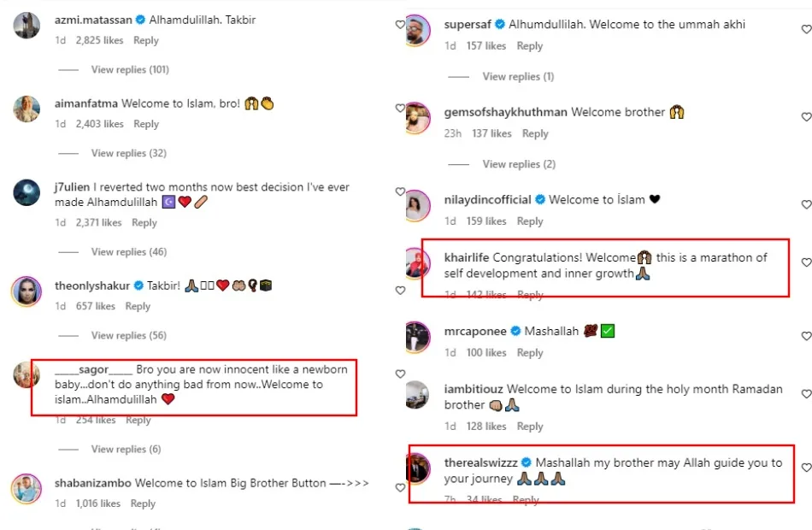Show View replies (2) under gemsofshaykhuthman
The image size is (812, 530).
pyautogui.click(x=519, y=164)
